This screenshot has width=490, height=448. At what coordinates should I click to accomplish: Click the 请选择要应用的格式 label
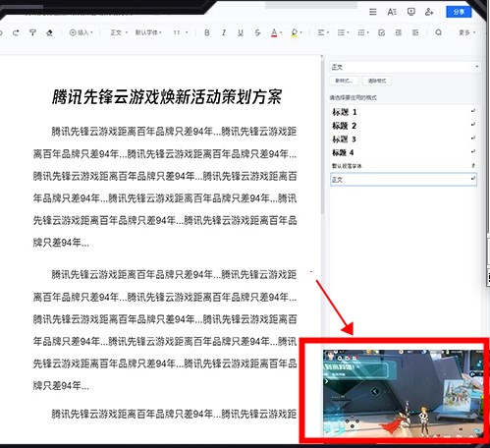(353, 97)
